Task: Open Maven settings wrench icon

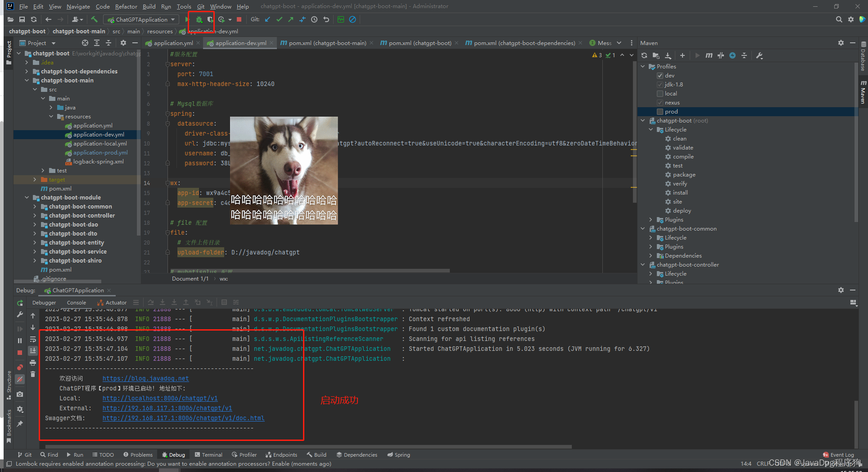Action: [759, 55]
